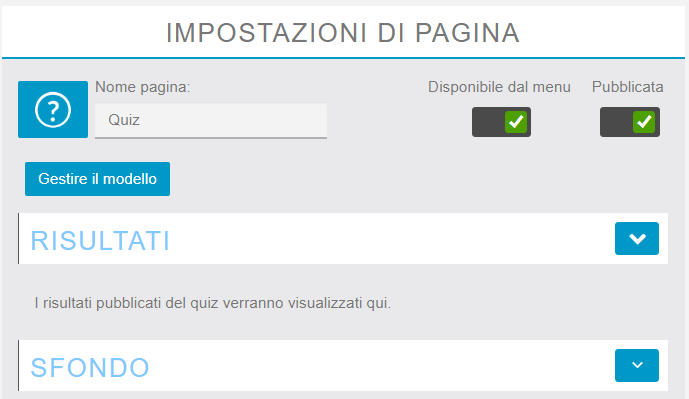Click the RISULTATI section heading text
Image resolution: width=689 pixels, height=399 pixels.
[x=100, y=240]
